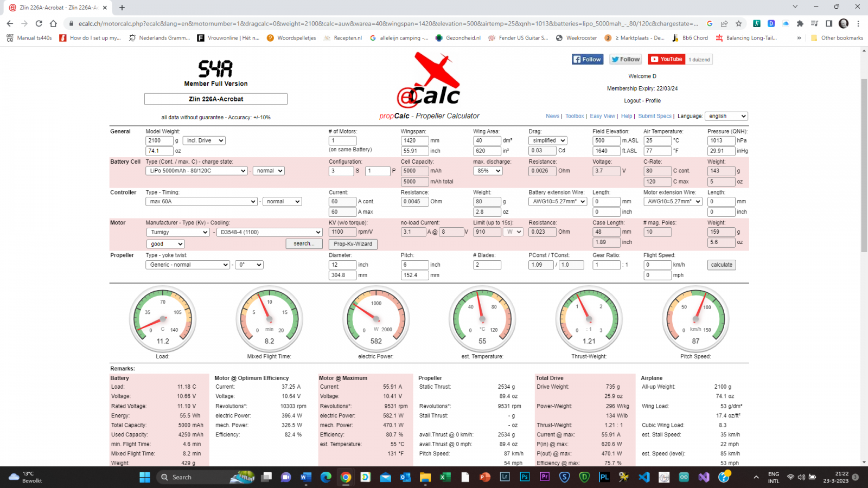The image size is (868, 488).
Task: Click the S4A logo
Action: pyautogui.click(x=215, y=69)
